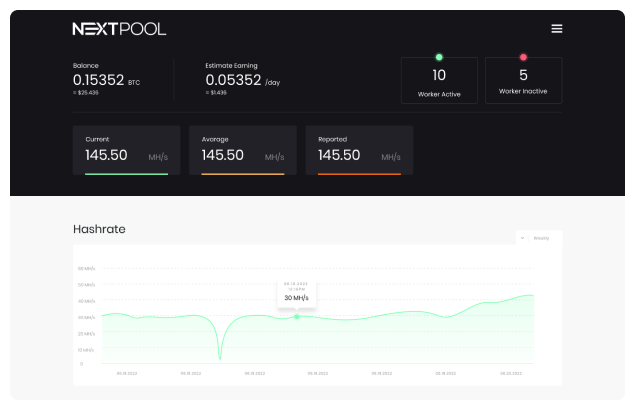
Task: Expand the Weekly period dropdown
Action: [538, 238]
